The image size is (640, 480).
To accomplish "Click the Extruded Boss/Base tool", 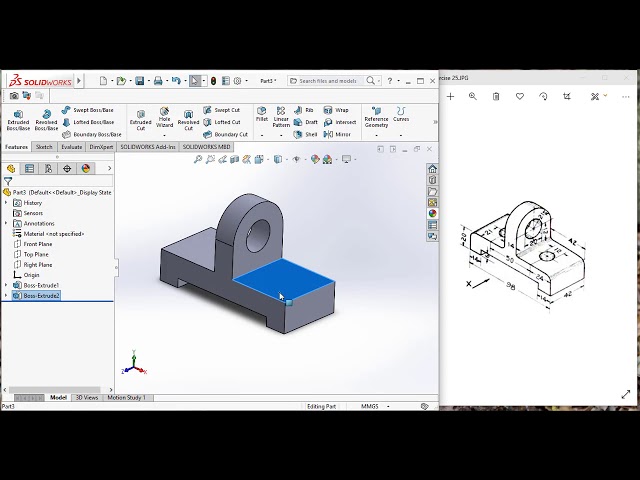I will pos(18,120).
